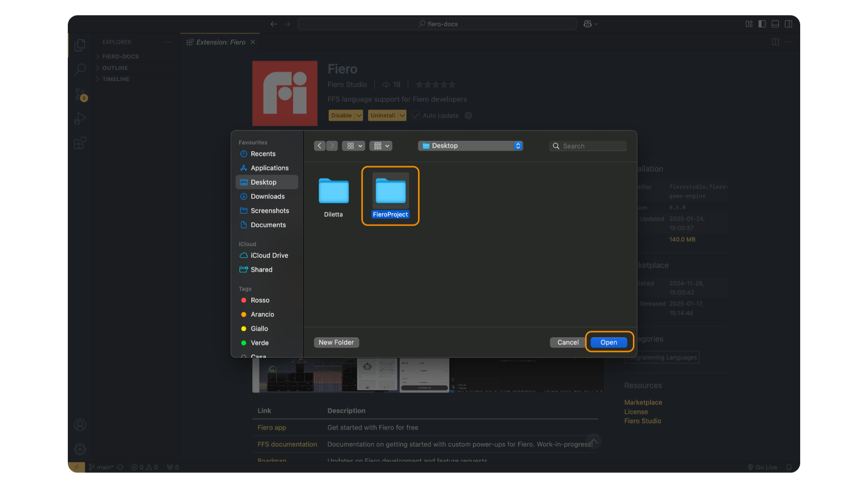868x488 pixels.
Task: Open the Fiero app table link
Action: (272, 427)
